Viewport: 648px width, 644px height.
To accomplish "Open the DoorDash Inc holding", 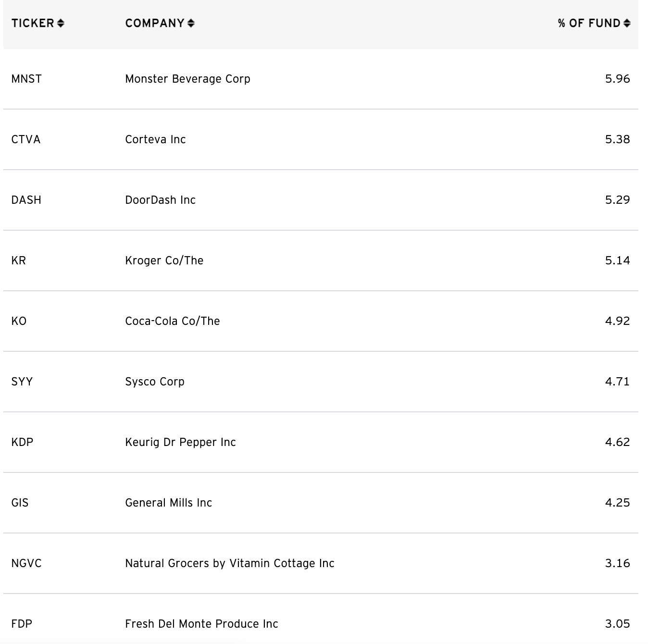I will pos(160,200).
